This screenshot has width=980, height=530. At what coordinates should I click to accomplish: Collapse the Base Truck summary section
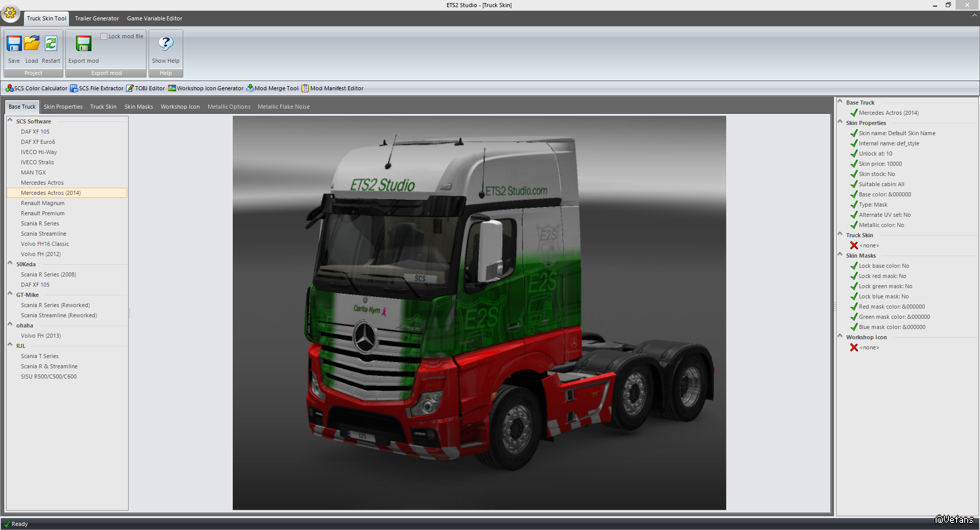tap(840, 102)
